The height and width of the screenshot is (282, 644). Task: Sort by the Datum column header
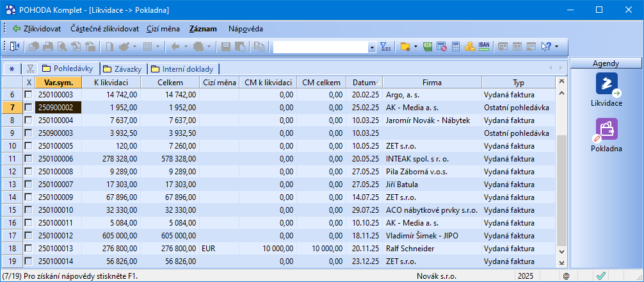[x=364, y=82]
